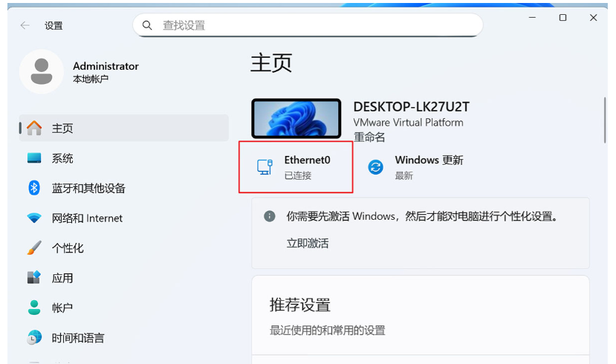The width and height of the screenshot is (616, 364).
Task: Click the Personalization paintbrush icon
Action: coord(34,248)
